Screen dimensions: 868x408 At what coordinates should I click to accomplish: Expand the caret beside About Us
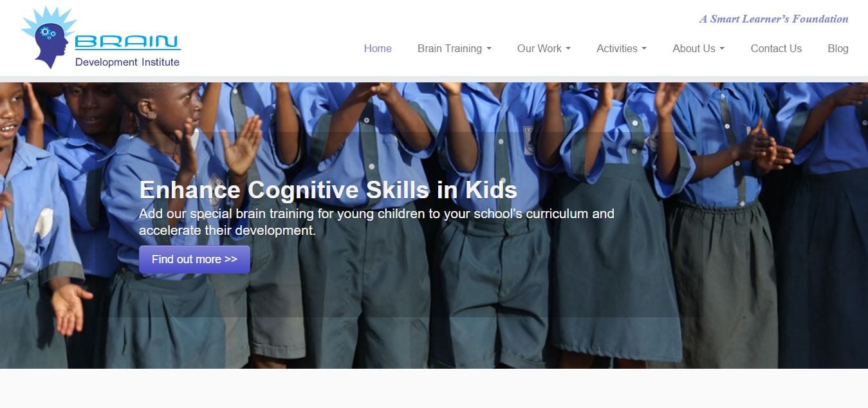[x=722, y=49]
